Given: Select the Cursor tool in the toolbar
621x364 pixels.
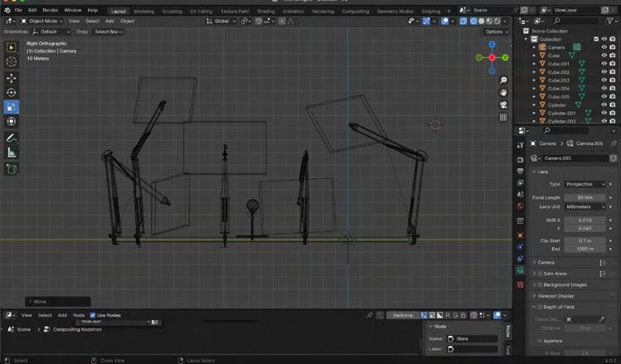Looking at the screenshot, I should point(12,62).
